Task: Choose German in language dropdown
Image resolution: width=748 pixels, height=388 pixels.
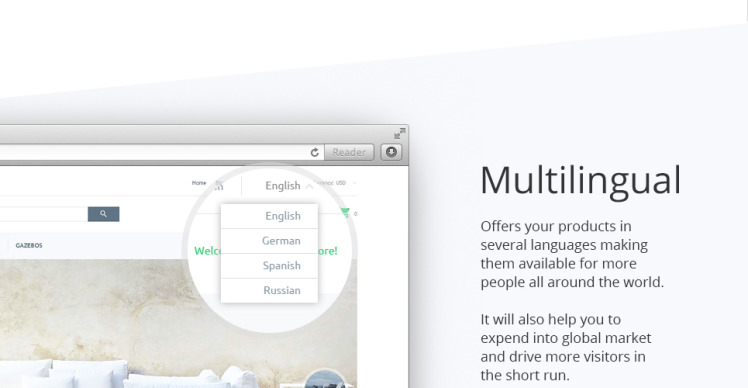Action: [x=269, y=241]
